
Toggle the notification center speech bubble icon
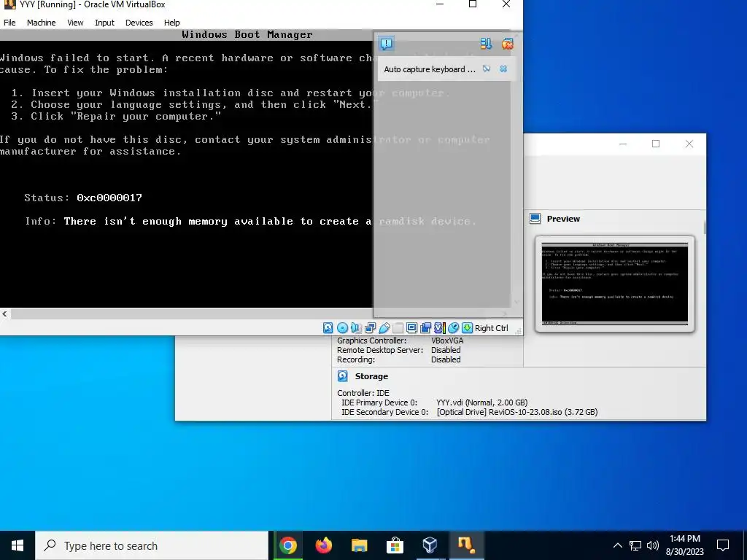pyautogui.click(x=387, y=44)
